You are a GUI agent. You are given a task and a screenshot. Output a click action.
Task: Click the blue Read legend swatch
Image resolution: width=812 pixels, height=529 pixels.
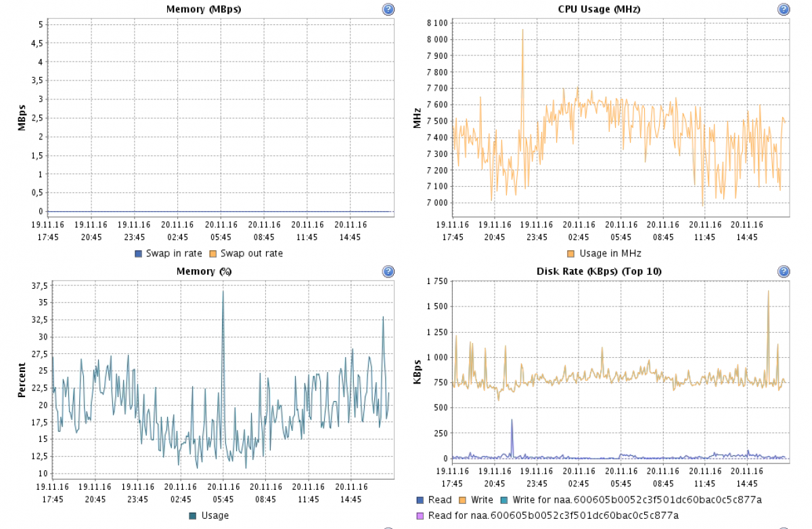420,500
